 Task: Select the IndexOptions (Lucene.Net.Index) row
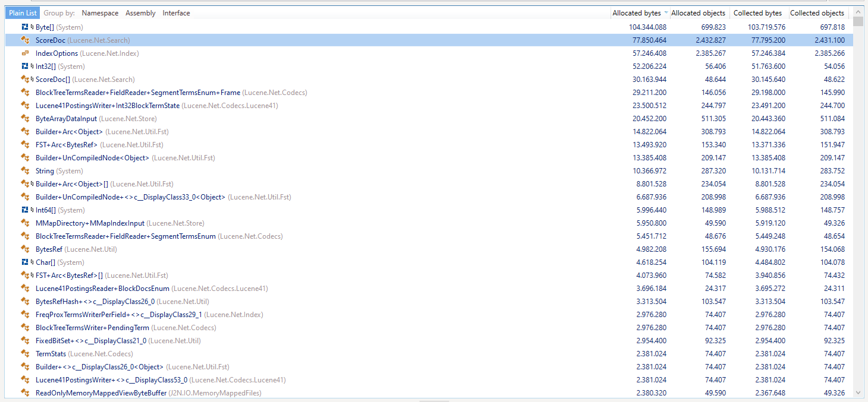coord(429,53)
